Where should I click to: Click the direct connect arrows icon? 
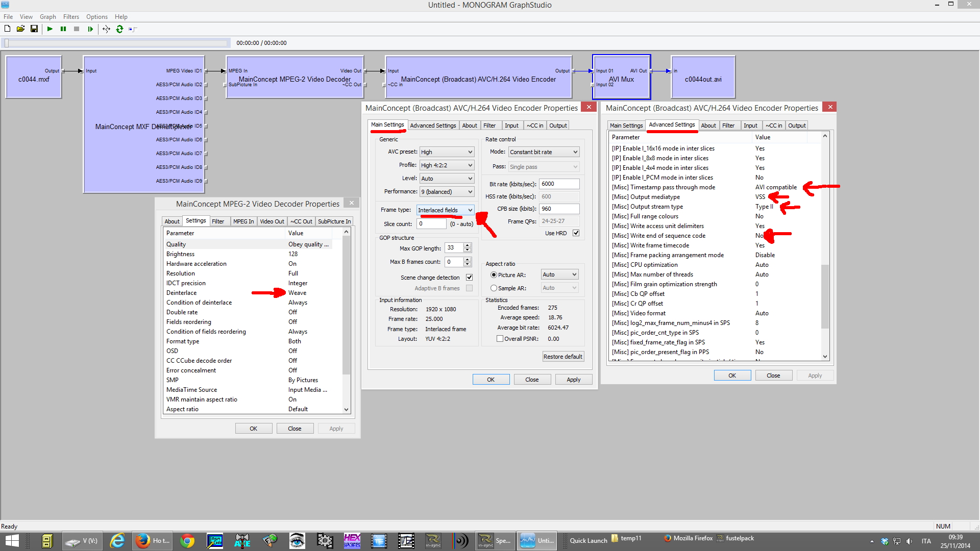(x=106, y=29)
